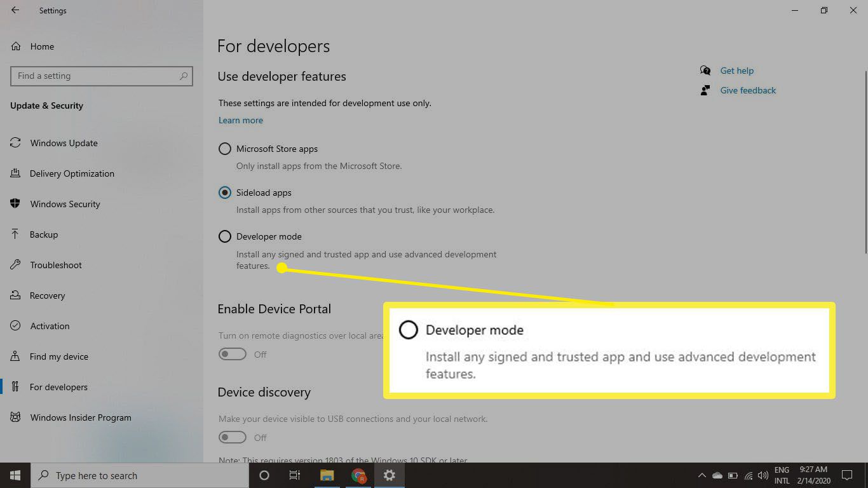
Task: Launch Chrome from the taskbar
Action: (359, 475)
